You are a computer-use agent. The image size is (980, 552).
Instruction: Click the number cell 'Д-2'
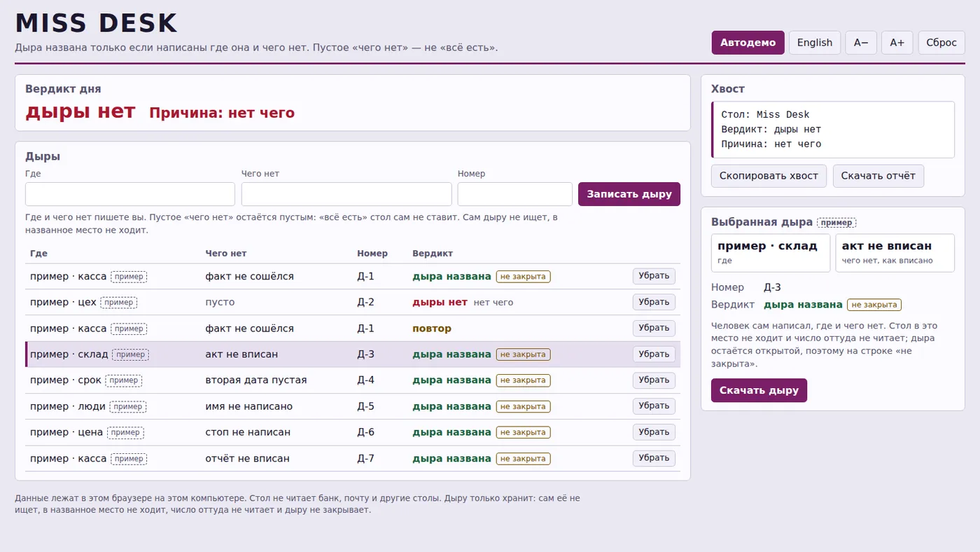(x=366, y=303)
